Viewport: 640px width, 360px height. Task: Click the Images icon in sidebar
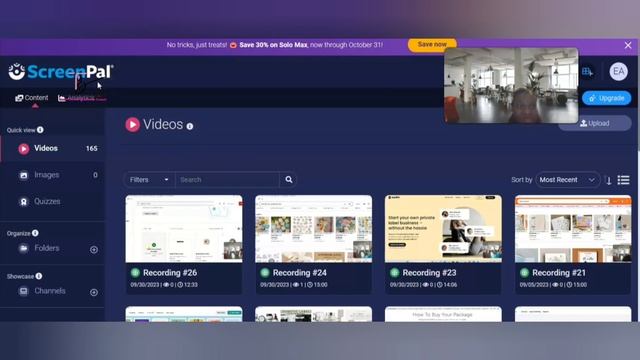(x=24, y=175)
